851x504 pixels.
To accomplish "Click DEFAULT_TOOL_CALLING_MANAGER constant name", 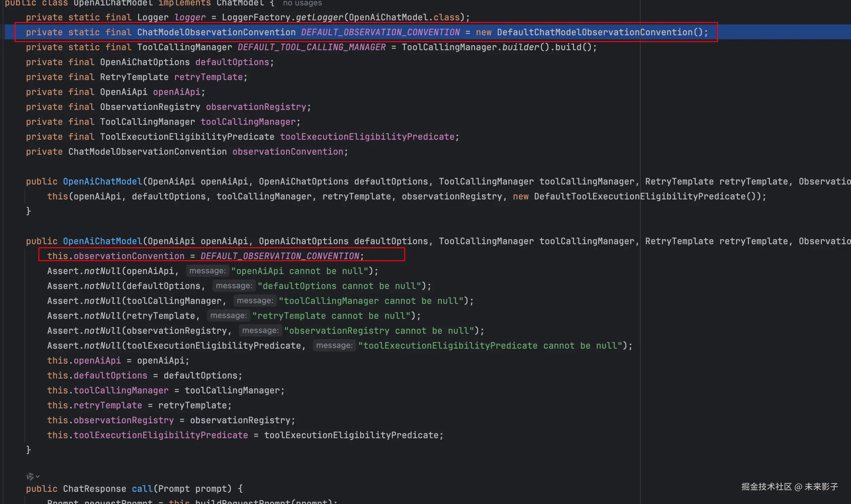I will [311, 47].
